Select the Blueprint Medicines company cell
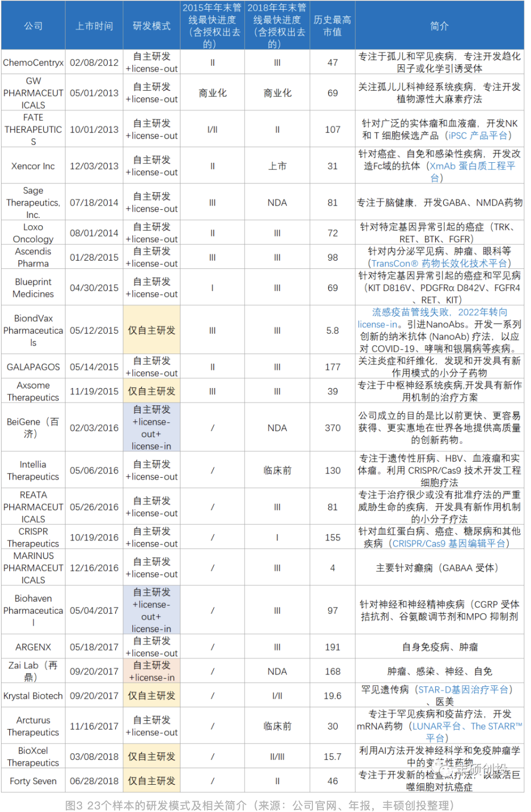Viewport: 531px width, 812px height. click(x=34, y=287)
